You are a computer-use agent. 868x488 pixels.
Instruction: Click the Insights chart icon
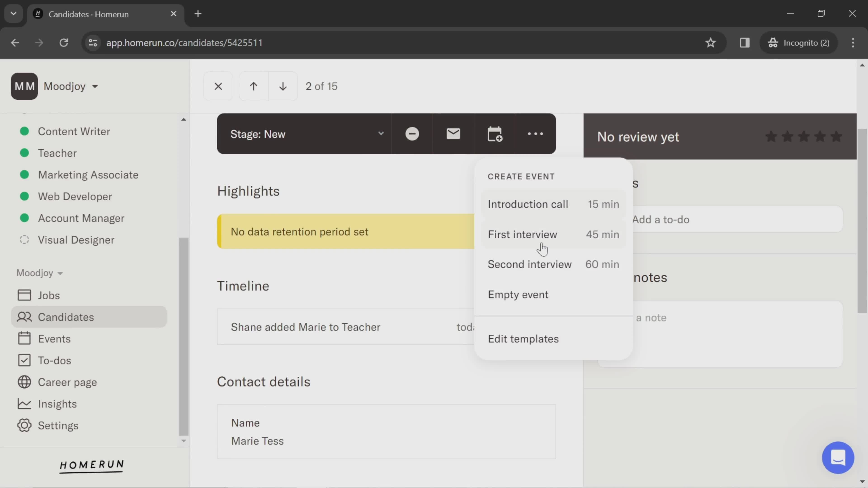click(x=24, y=404)
